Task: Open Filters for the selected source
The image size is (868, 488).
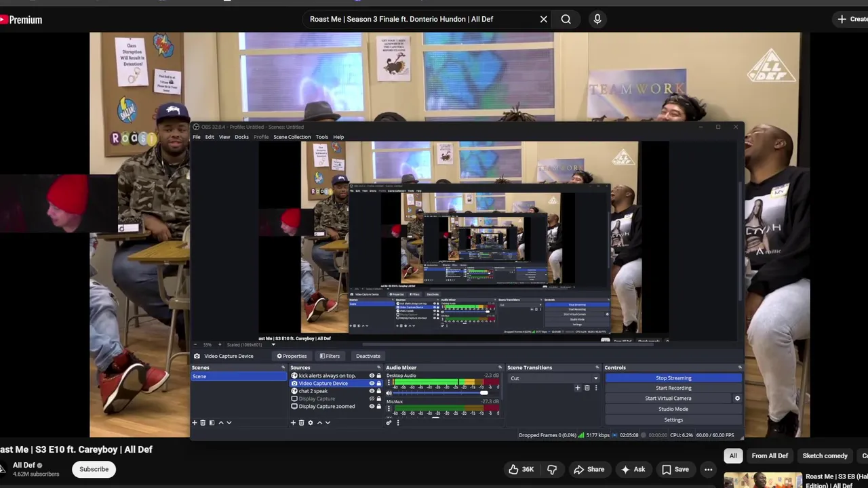Action: click(x=330, y=356)
